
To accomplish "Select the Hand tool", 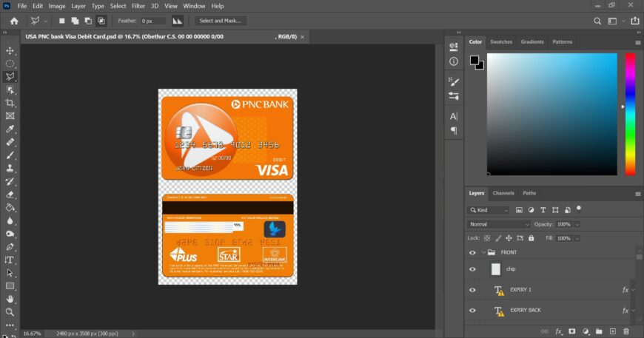I will coord(10,299).
